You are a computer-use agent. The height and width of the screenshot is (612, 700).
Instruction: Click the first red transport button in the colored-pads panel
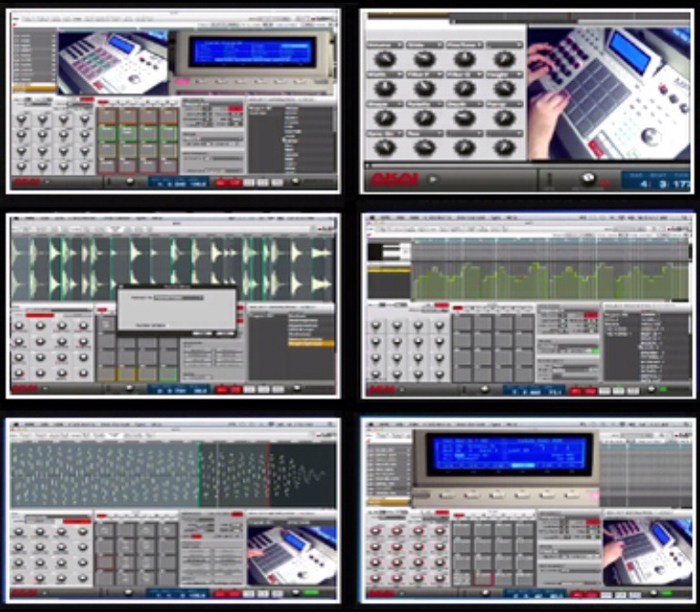[x=221, y=182]
